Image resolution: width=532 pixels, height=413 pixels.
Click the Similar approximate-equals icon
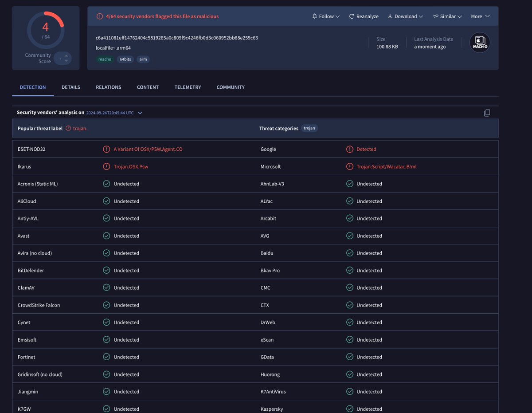436,16
